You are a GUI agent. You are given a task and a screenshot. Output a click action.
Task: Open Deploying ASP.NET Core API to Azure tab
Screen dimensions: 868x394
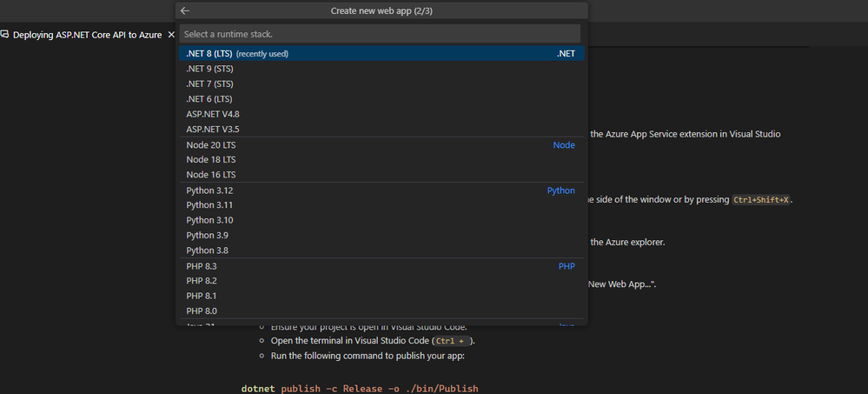point(88,35)
